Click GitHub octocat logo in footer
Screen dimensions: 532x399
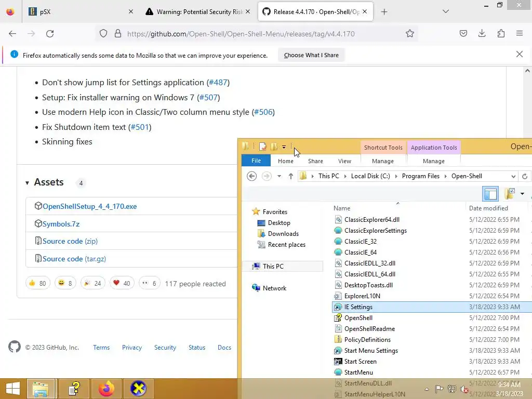[x=14, y=347]
